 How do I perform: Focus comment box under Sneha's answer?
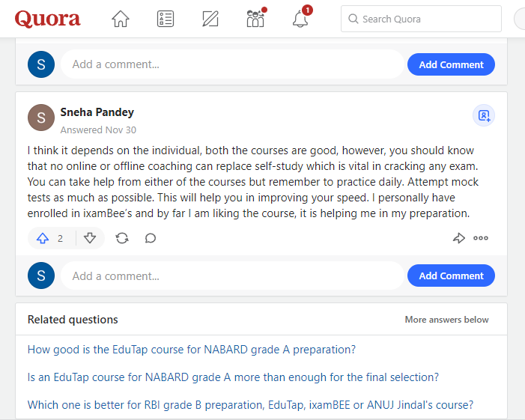(x=232, y=276)
